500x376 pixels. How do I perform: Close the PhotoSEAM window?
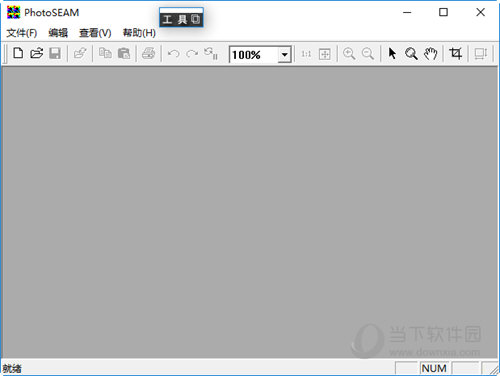pyautogui.click(x=480, y=12)
